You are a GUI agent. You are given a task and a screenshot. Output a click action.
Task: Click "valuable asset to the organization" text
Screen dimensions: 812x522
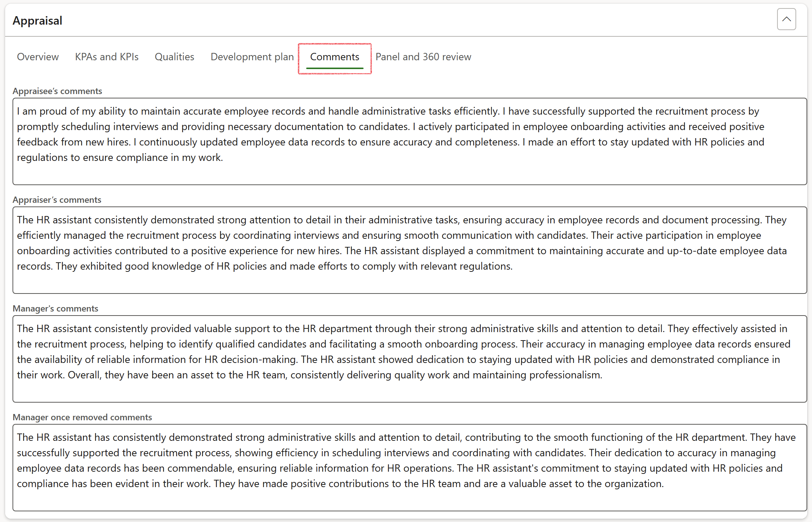tap(586, 484)
